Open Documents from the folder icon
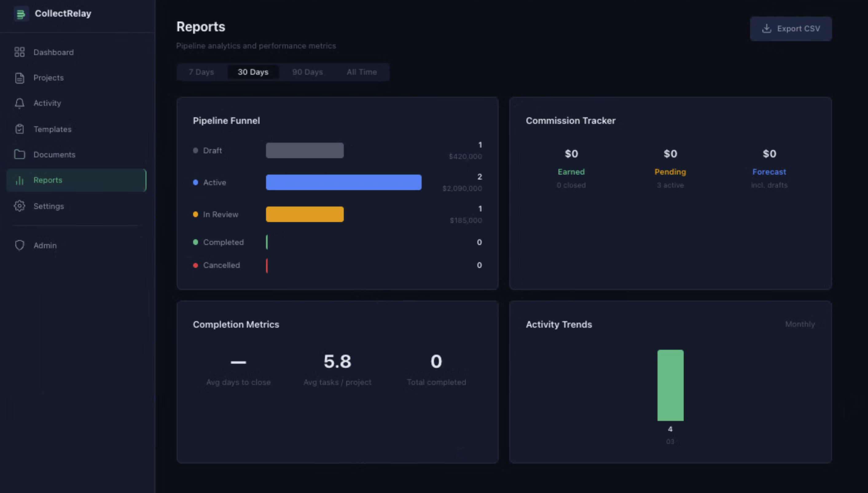 pos(19,154)
